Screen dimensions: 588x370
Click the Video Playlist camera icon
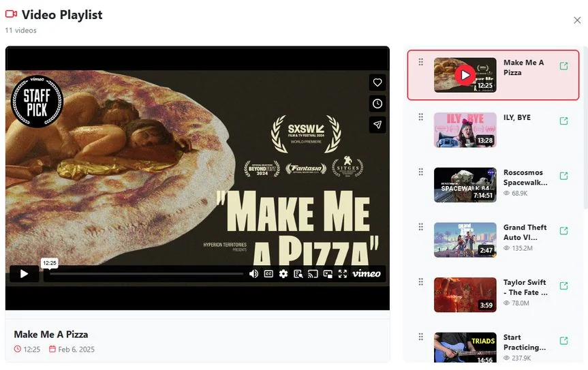[12, 14]
